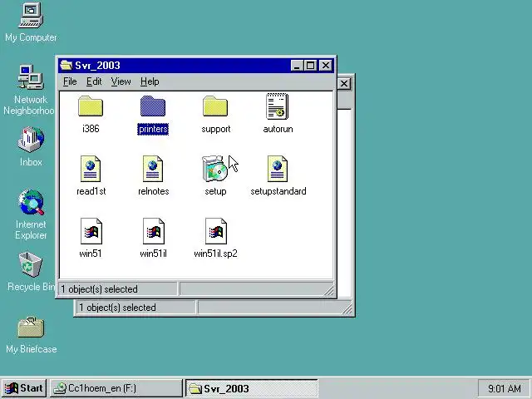Image resolution: width=532 pixels, height=399 pixels.
Task: Select the win51il.sp2 file icon
Action: [x=216, y=231]
